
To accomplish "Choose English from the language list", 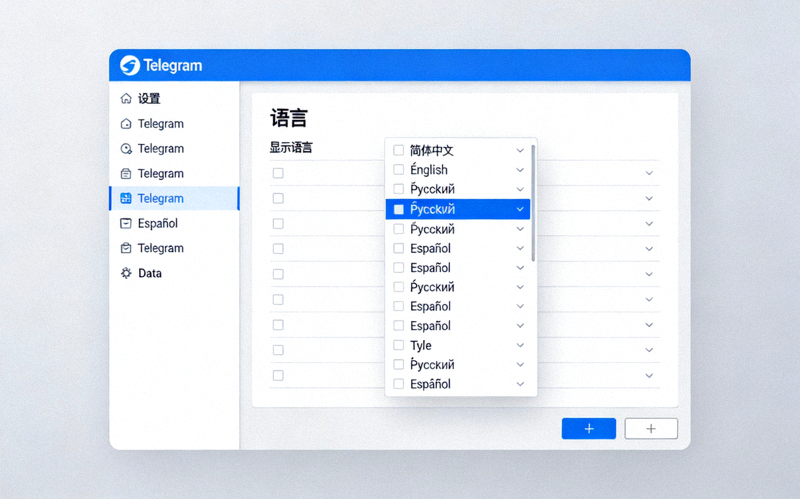I will coord(429,170).
